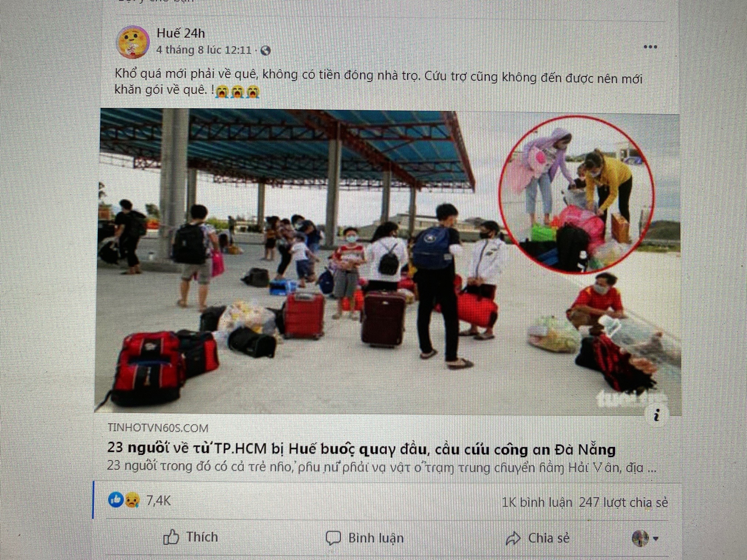Image resolution: width=747 pixels, height=560 pixels.
Task: Open the Huế 24h page name
Action: click(x=181, y=33)
